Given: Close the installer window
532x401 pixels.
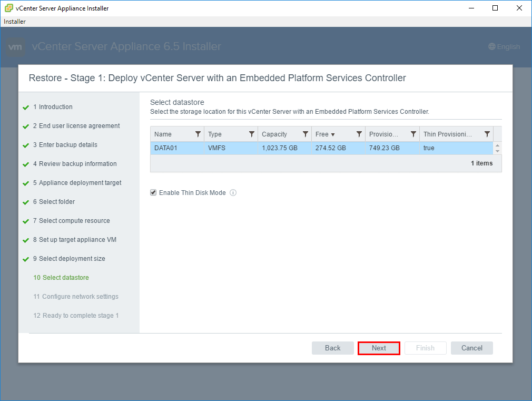Looking at the screenshot, I should [519, 8].
